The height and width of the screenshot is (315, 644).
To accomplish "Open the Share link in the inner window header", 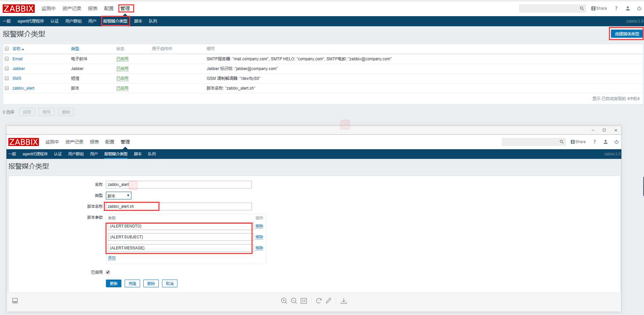I will tap(578, 142).
